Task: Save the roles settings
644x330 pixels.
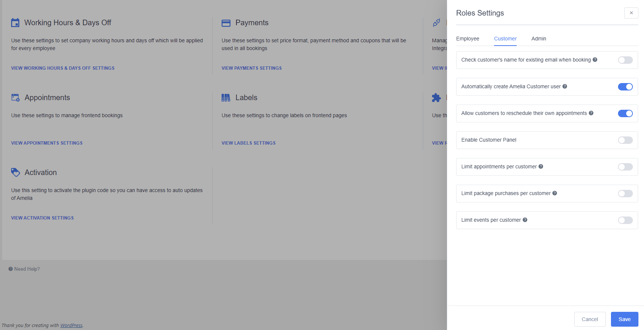Action: (x=625, y=319)
